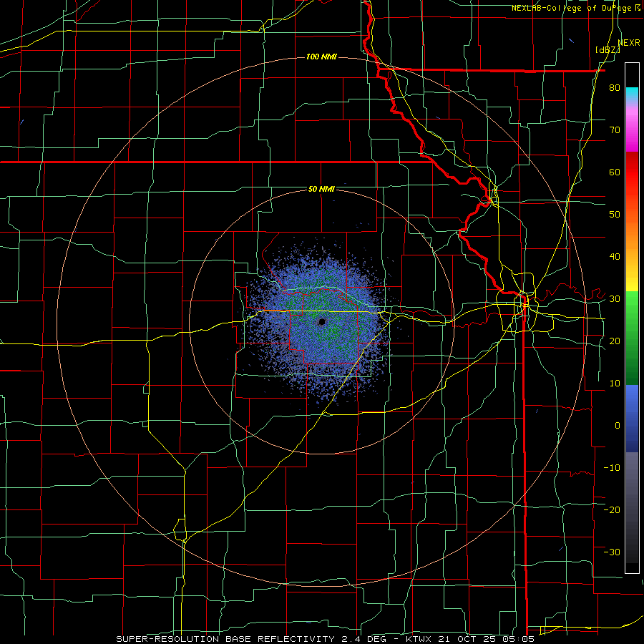Viewport: 644px width, 644px height.
Task: Click the -10 value on the dBZ scale
Action: click(x=612, y=467)
